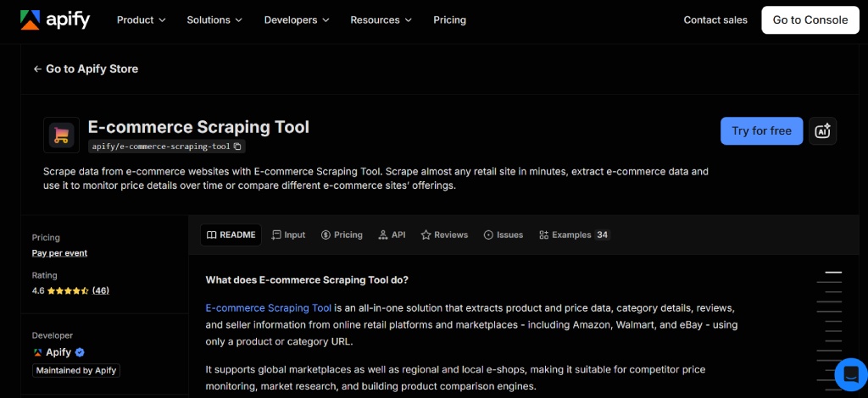Expand the Solutions dropdown menu
868x398 pixels.
(x=214, y=20)
